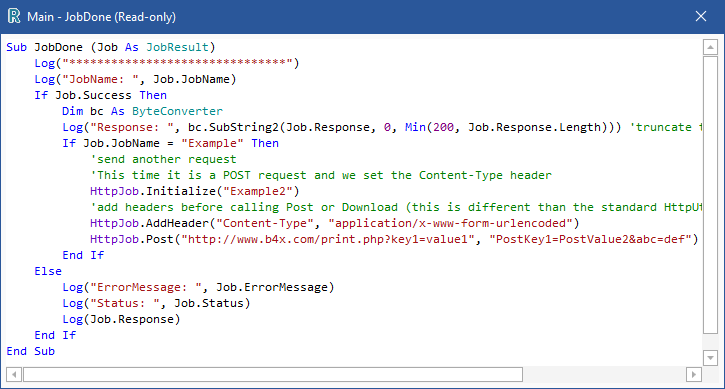The height and width of the screenshot is (389, 725).
Task: Click the 'Log("ErrorMessage: "' line
Action: [x=198, y=287]
